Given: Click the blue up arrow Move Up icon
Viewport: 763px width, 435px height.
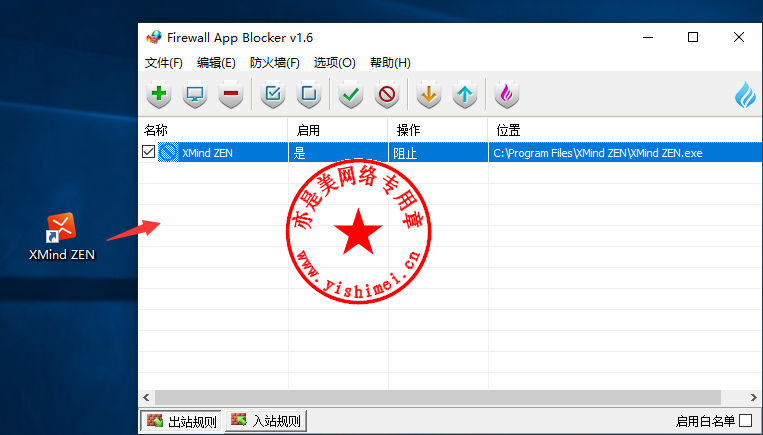Looking at the screenshot, I should click(x=465, y=94).
